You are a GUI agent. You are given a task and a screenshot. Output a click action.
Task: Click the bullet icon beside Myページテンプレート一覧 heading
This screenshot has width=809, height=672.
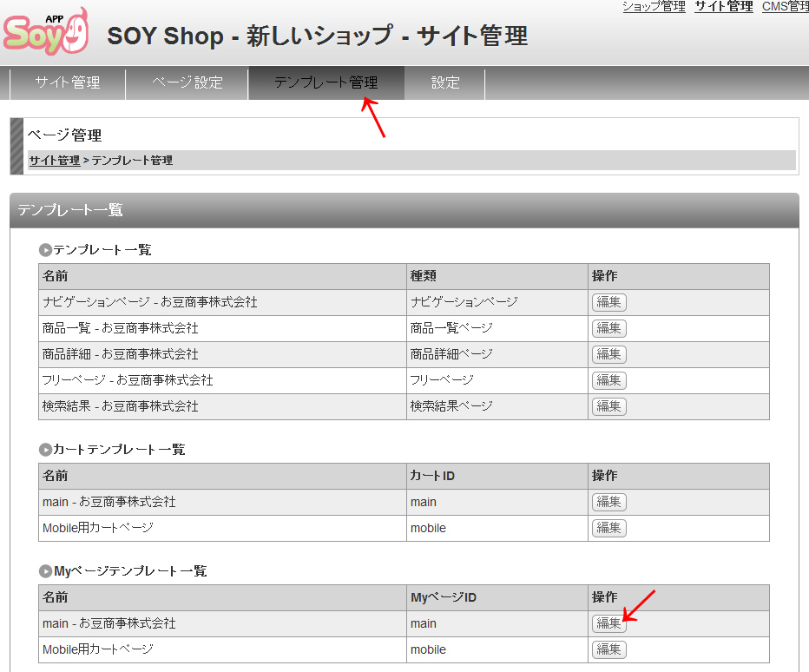coord(45,571)
